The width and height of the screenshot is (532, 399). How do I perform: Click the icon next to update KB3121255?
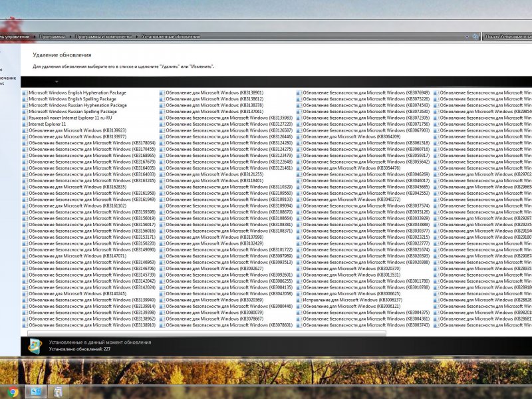coord(162,174)
